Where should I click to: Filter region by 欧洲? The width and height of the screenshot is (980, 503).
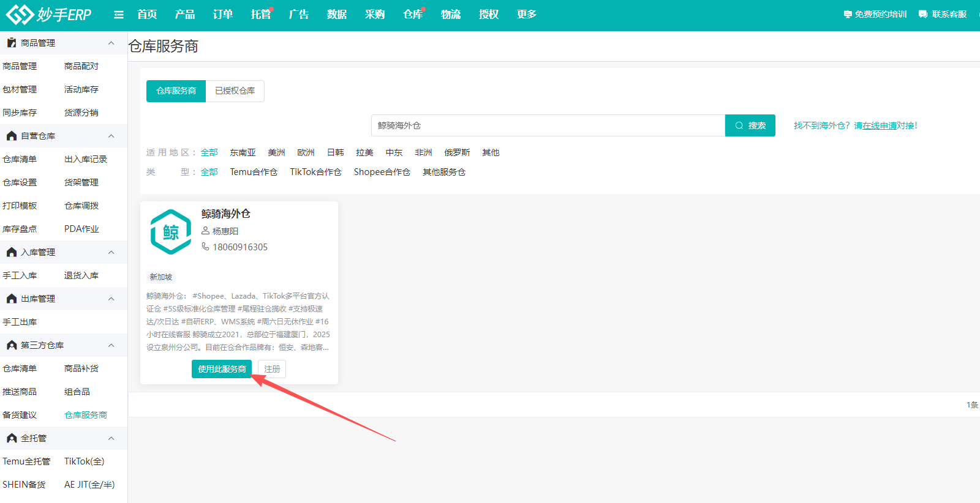pos(306,152)
